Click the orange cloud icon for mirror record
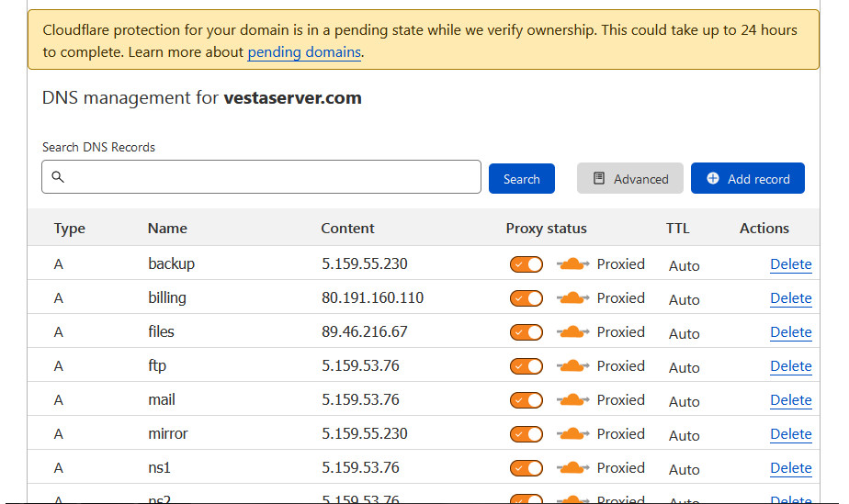The width and height of the screenshot is (849, 504). [x=573, y=434]
